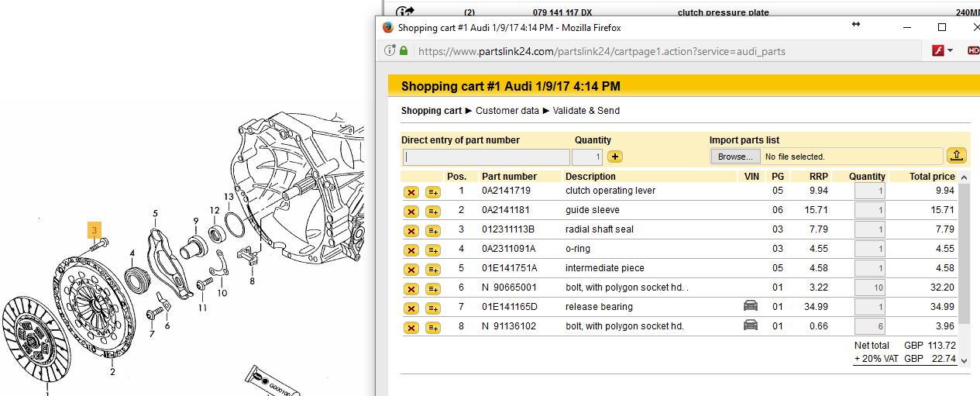The height and width of the screenshot is (396, 980).
Task: Focus the direct part number entry field
Action: 486,157
